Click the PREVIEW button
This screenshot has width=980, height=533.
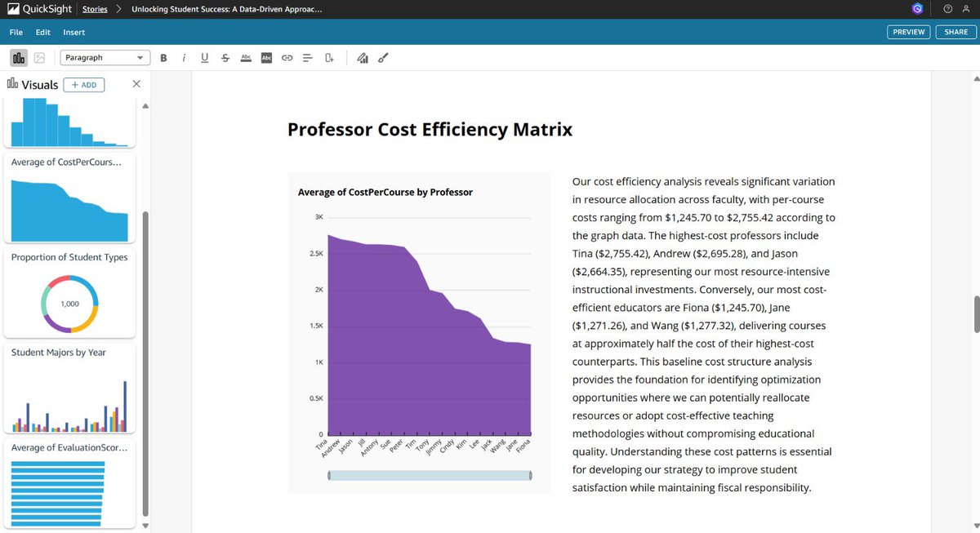[x=909, y=32]
